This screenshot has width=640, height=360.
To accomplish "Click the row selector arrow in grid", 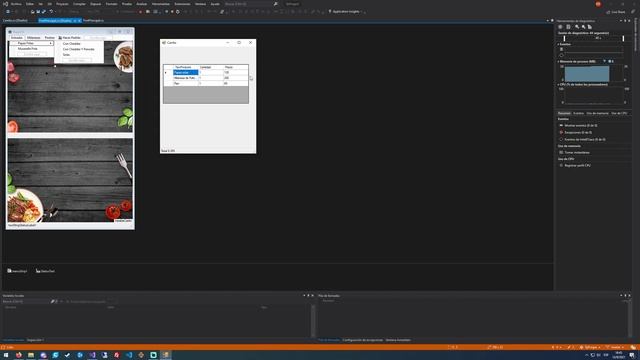I will 166,73.
